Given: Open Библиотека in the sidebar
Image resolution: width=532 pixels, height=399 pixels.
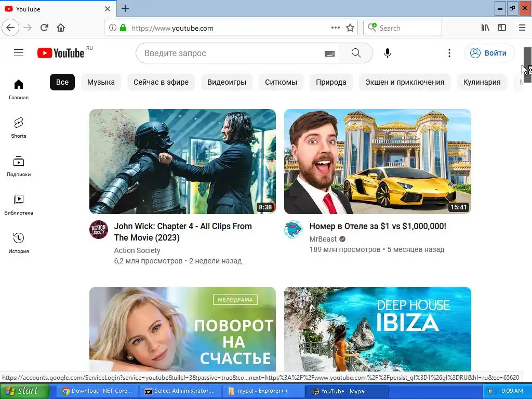Looking at the screenshot, I should click(x=19, y=205).
